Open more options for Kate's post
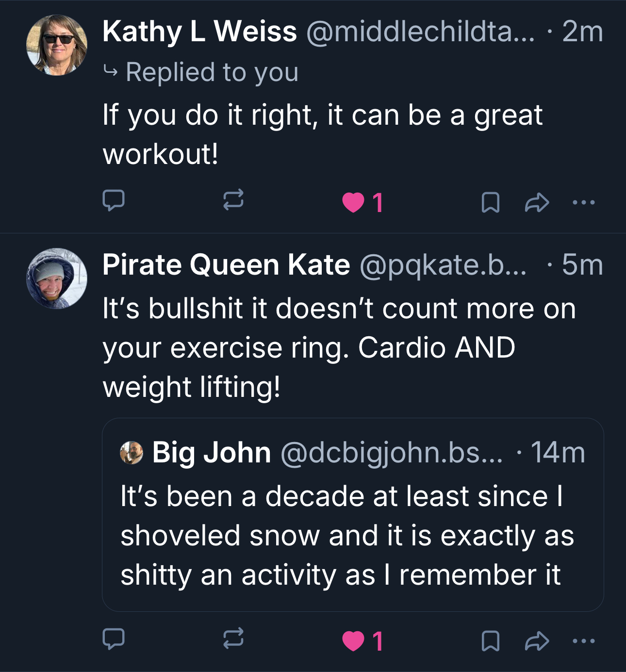The image size is (626, 672). coord(583,641)
